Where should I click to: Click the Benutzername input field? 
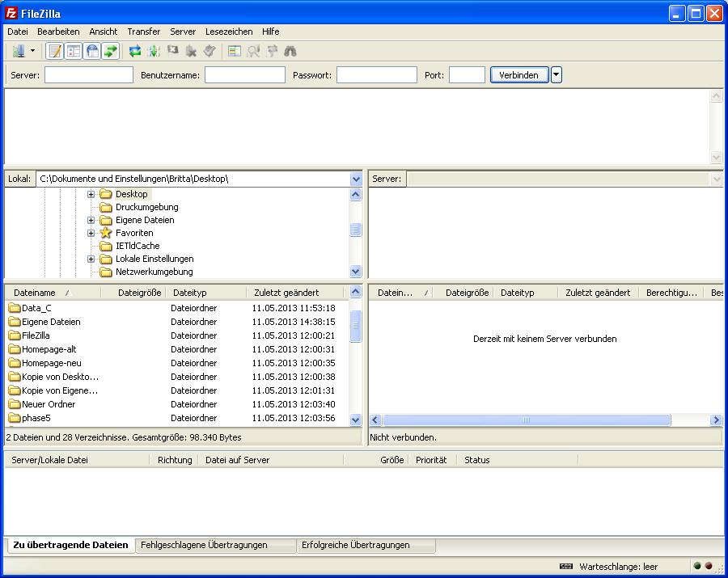pyautogui.click(x=244, y=75)
